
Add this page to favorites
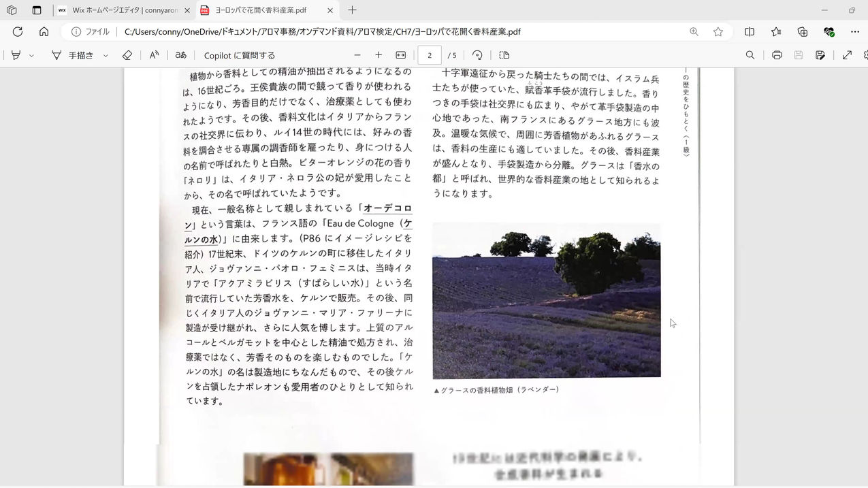click(718, 31)
